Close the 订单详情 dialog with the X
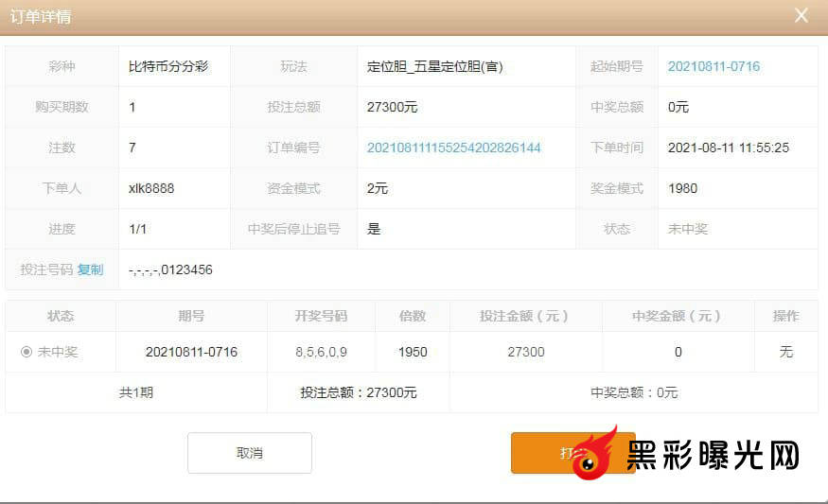The height and width of the screenshot is (504, 828). pyautogui.click(x=802, y=16)
